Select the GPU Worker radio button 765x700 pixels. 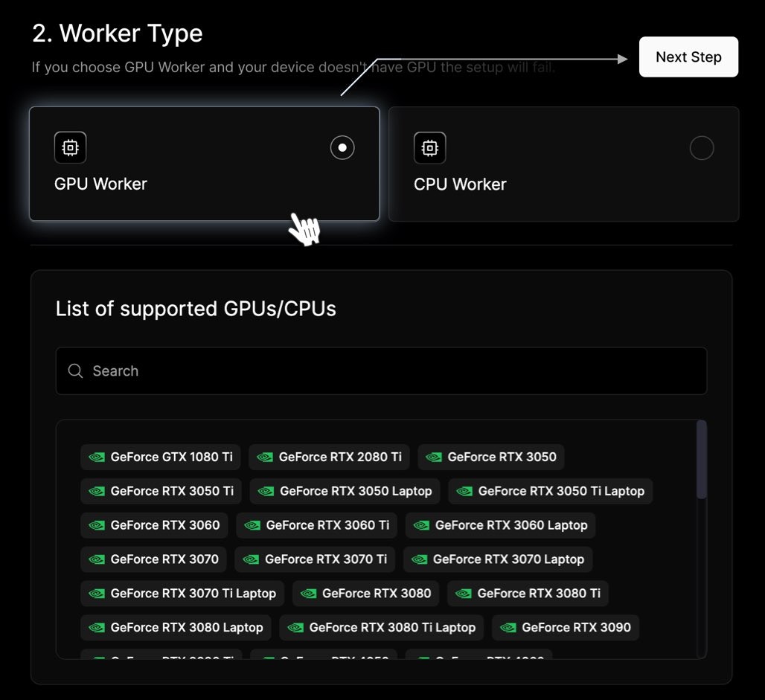[x=342, y=147]
